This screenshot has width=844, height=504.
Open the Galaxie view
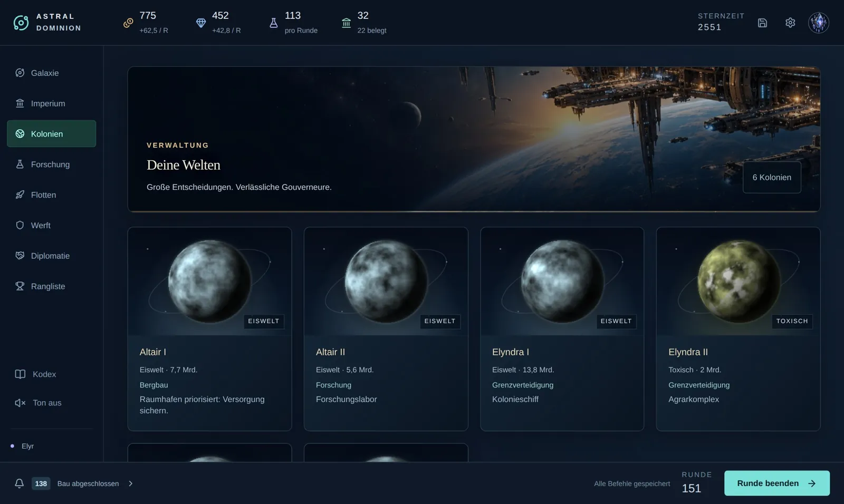[52, 73]
